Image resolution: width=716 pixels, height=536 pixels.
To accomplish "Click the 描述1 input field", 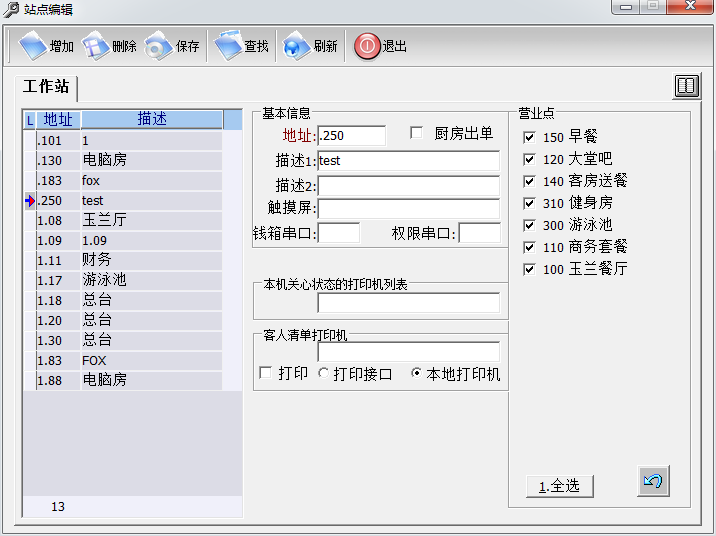I will pyautogui.click(x=409, y=161).
